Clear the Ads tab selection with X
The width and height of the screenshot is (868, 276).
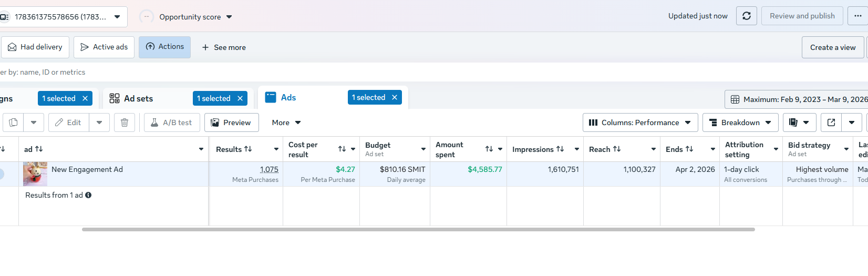395,97
